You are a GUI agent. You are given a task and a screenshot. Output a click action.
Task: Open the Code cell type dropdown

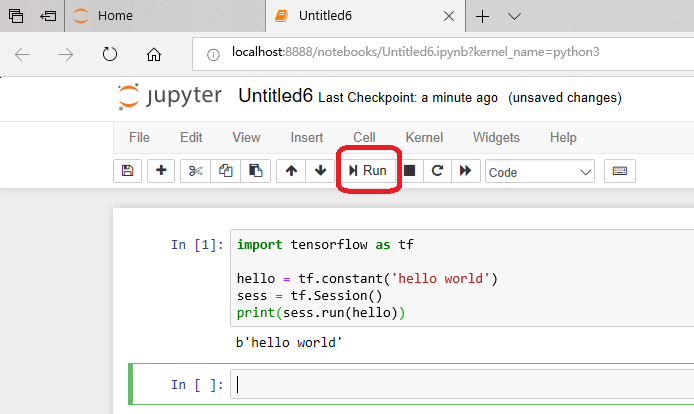540,172
